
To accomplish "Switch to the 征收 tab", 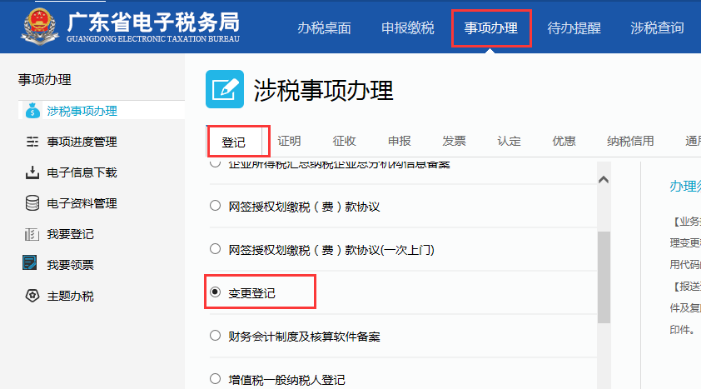I will [x=344, y=141].
